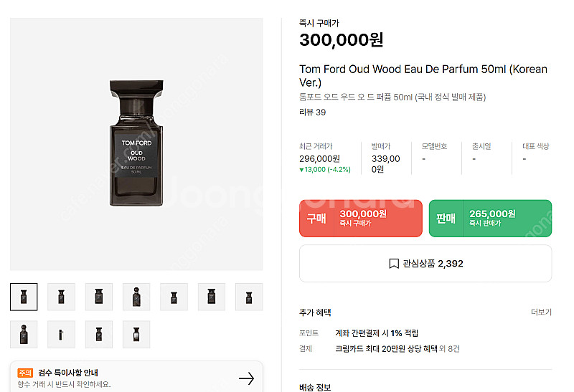574x392 pixels.
Task: Open the inspection notice arrow
Action: coord(246,378)
